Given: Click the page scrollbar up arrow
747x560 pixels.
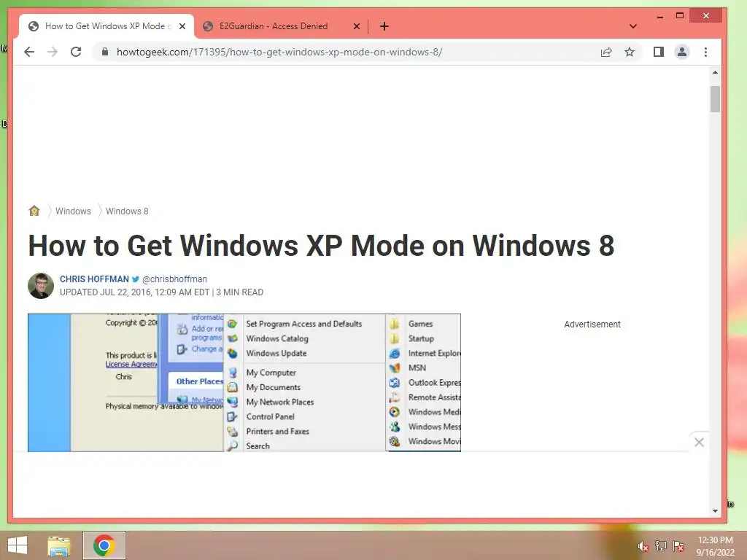Looking at the screenshot, I should tap(715, 72).
